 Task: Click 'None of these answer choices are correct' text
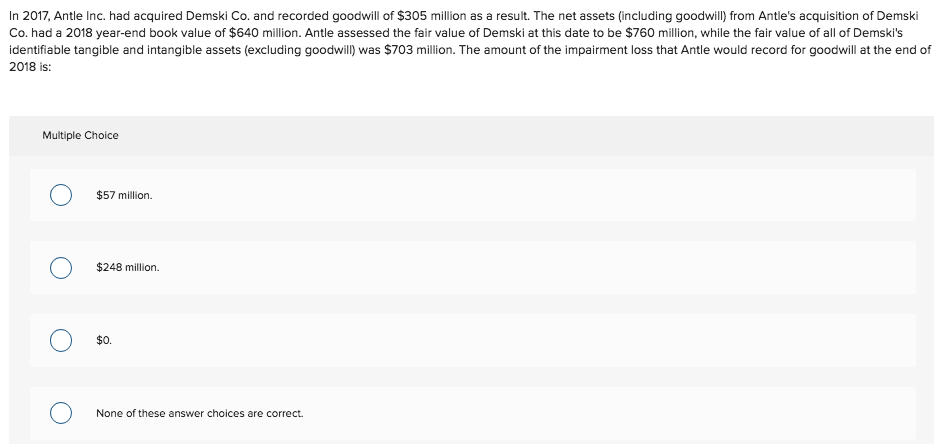pyautogui.click(x=200, y=413)
